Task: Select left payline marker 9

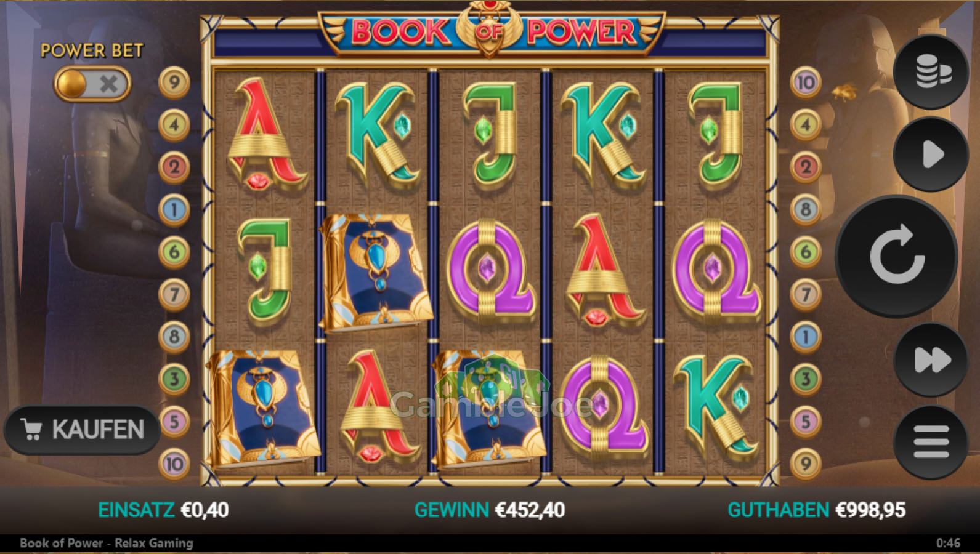Action: 174,82
